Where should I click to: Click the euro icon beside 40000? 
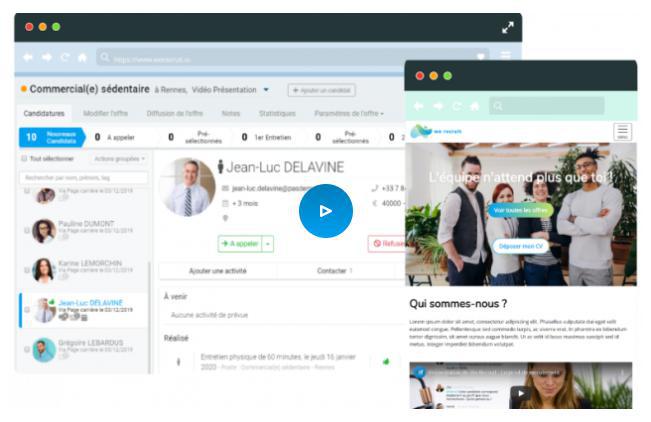pos(374,203)
